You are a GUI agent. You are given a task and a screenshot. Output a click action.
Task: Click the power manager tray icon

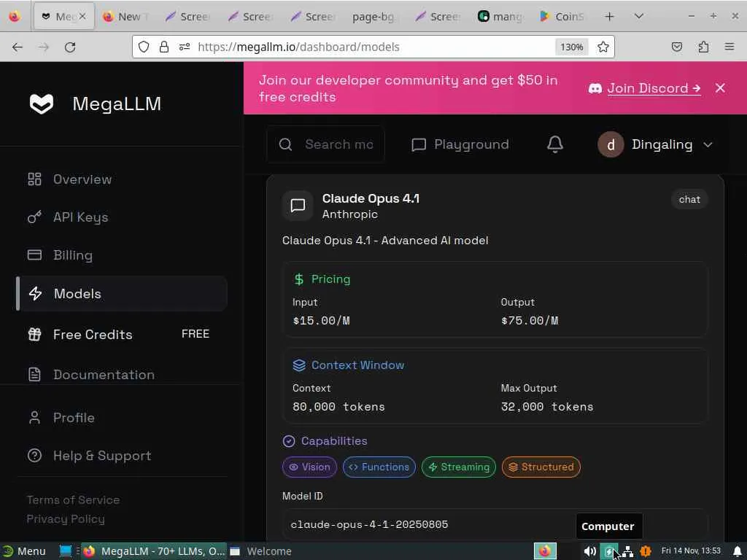(x=608, y=551)
